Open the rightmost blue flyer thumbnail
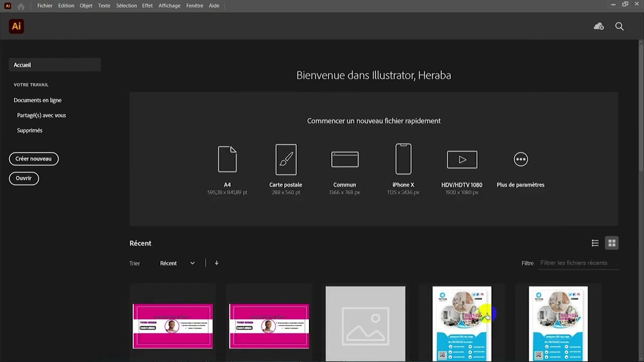This screenshot has height=362, width=644. (x=558, y=324)
